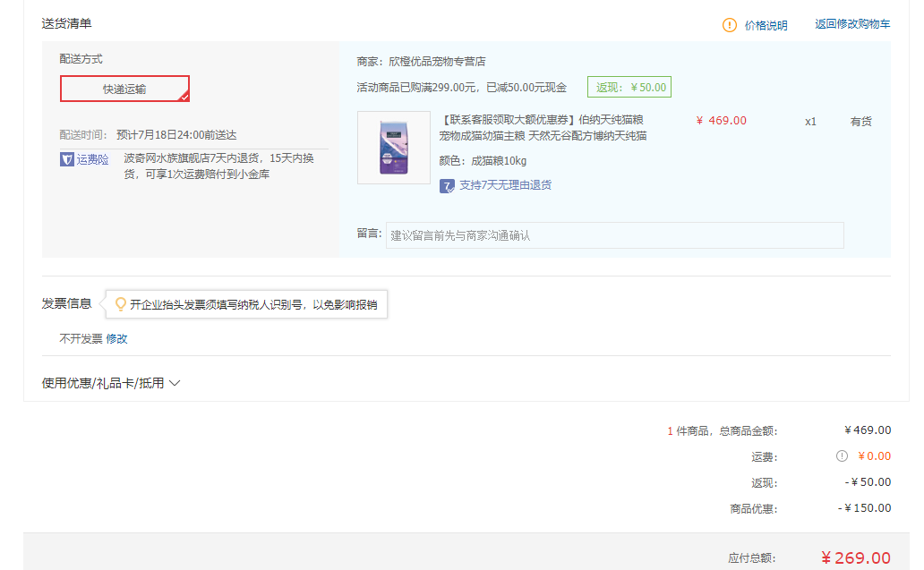The image size is (924, 570).
Task: Open the 价格说明 link
Action: pos(766,25)
